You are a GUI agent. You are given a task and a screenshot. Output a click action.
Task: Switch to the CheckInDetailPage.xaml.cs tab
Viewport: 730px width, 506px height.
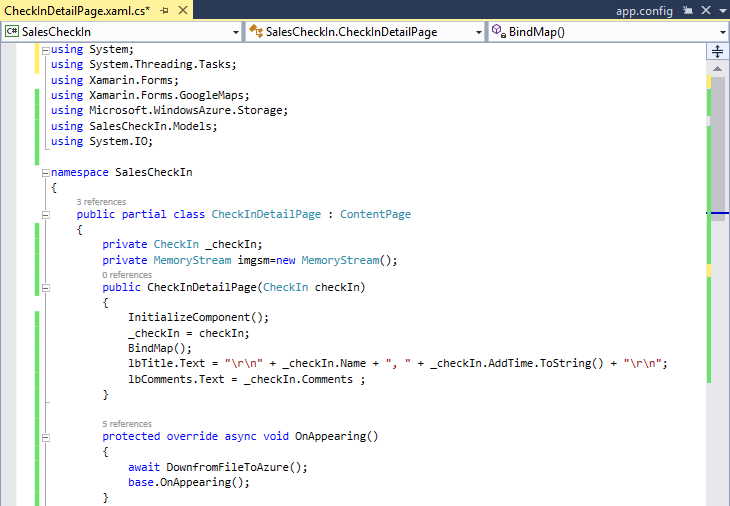point(77,10)
